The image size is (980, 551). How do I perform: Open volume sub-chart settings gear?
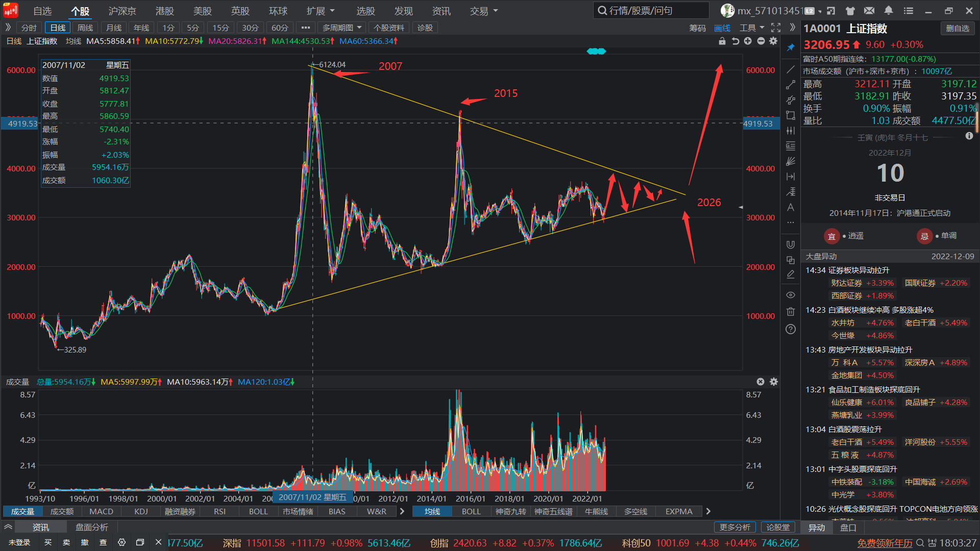click(x=774, y=382)
